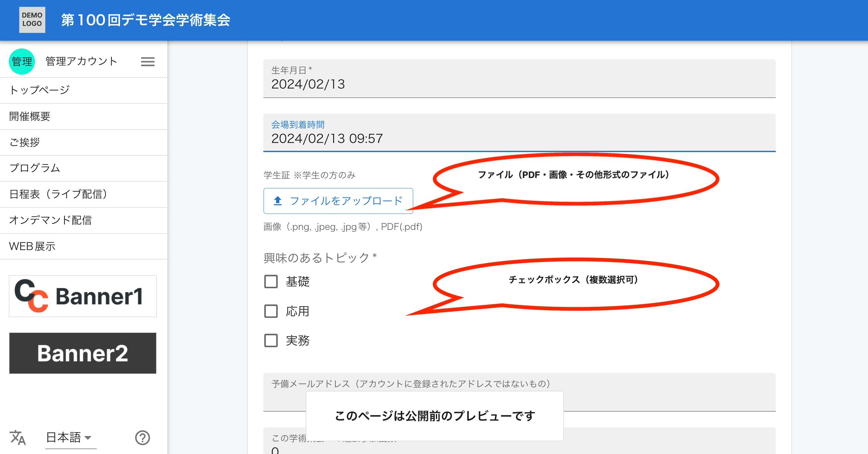Image resolution: width=868 pixels, height=454 pixels.
Task: Click ファイルをアップロード button
Action: (x=338, y=201)
